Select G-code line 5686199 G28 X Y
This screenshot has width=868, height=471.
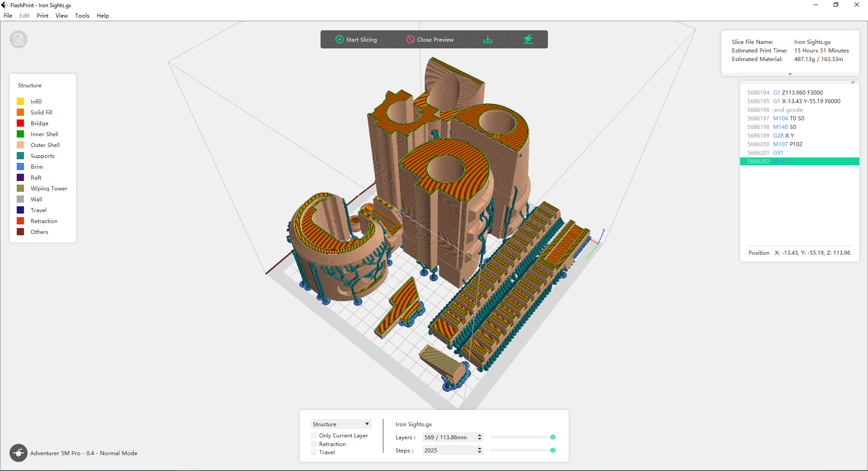799,135
